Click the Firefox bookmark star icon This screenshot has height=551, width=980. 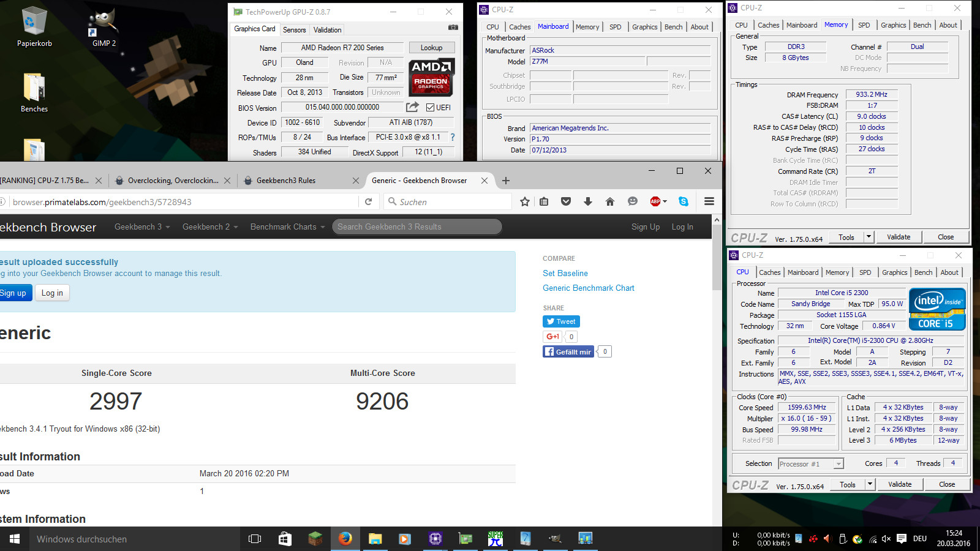click(x=525, y=201)
